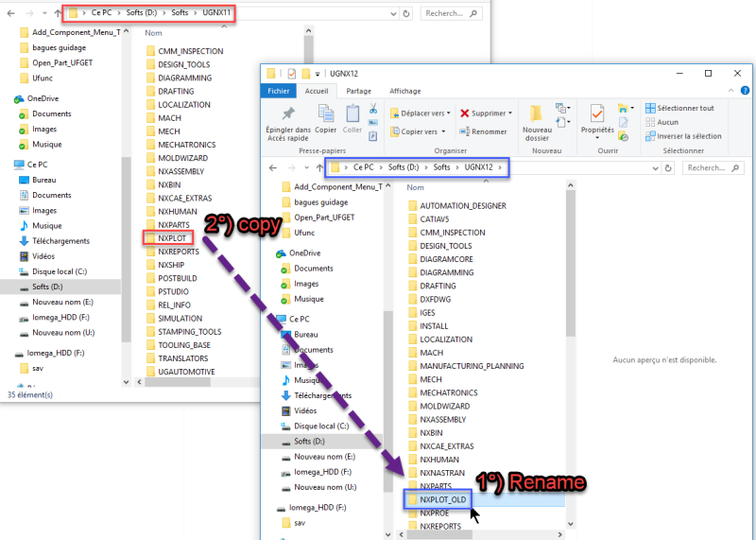756x540 pixels.
Task: Click Up arrow in UGNX11 window
Action: [x=58, y=13]
